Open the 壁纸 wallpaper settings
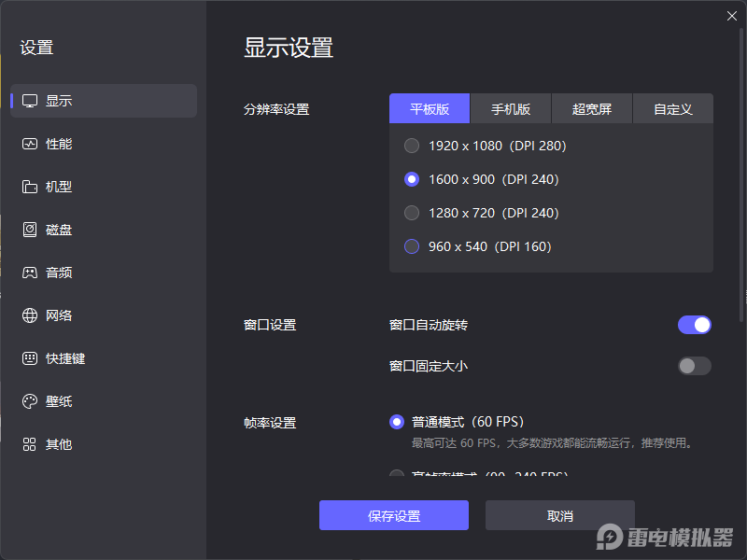The height and width of the screenshot is (560, 747). click(59, 401)
